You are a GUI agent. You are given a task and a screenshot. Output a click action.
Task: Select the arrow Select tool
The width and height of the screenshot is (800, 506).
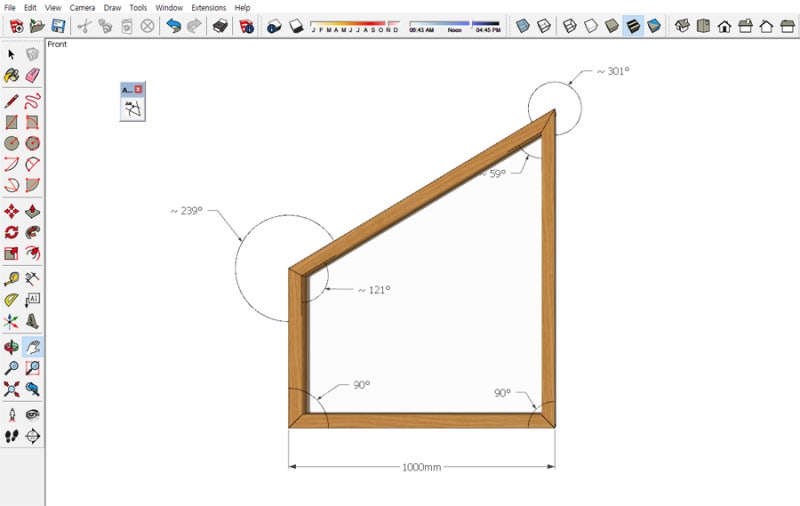click(11, 54)
